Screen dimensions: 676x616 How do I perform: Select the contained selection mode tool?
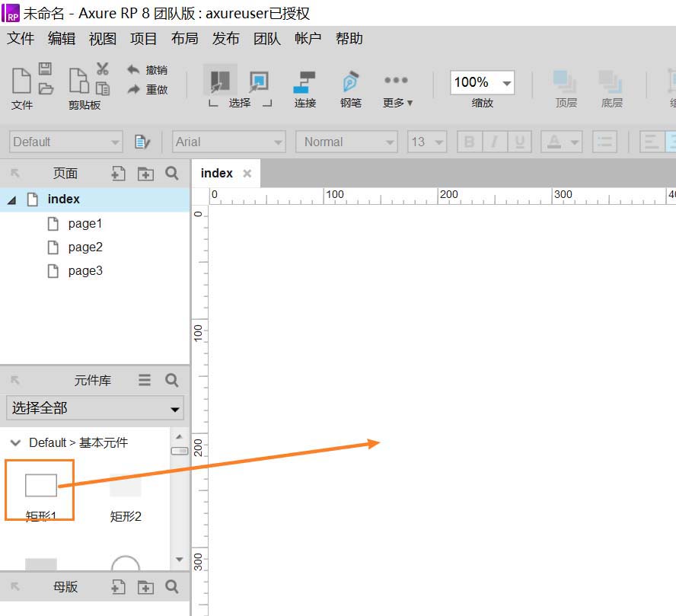[x=259, y=81]
